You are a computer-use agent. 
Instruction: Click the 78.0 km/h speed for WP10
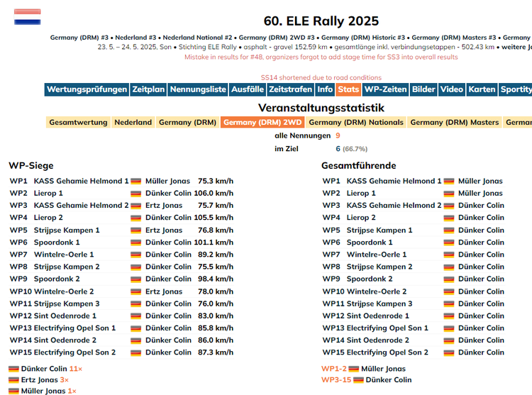click(x=216, y=291)
